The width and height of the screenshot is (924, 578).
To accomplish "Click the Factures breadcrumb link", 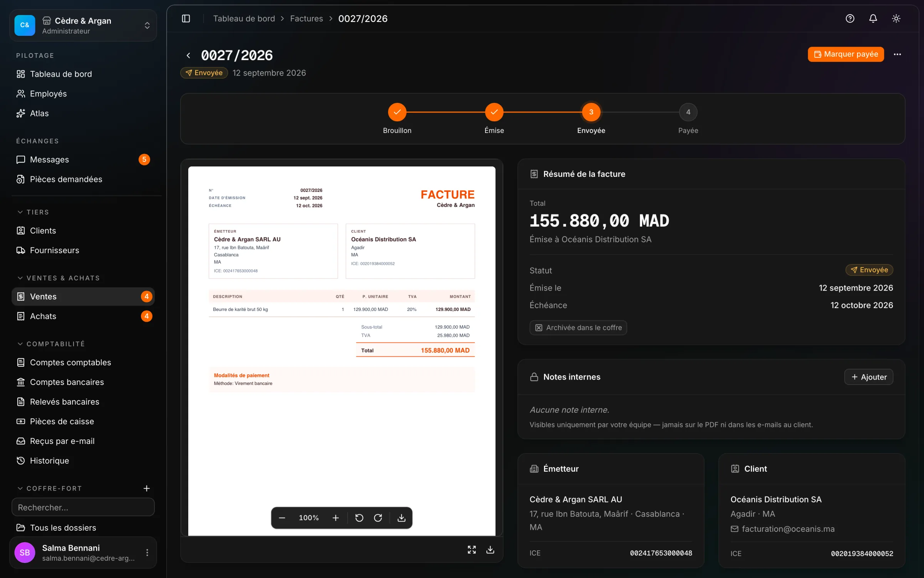I will pos(306,18).
